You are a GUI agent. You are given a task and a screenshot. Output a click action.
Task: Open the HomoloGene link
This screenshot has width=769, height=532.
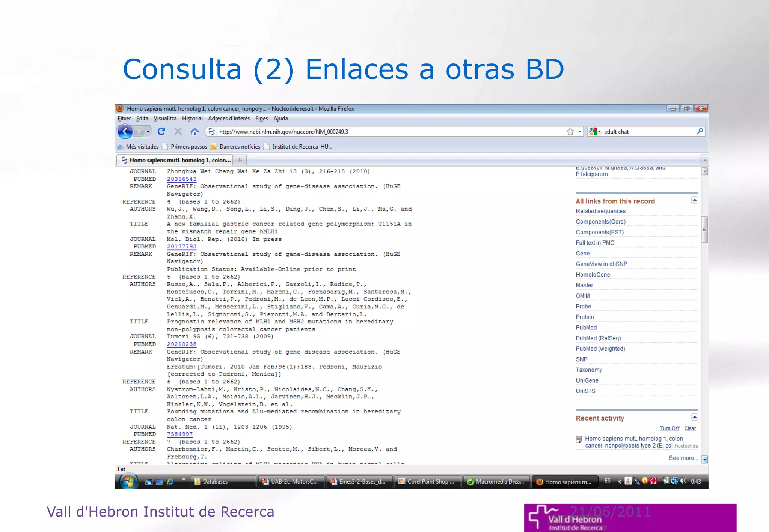coord(593,275)
